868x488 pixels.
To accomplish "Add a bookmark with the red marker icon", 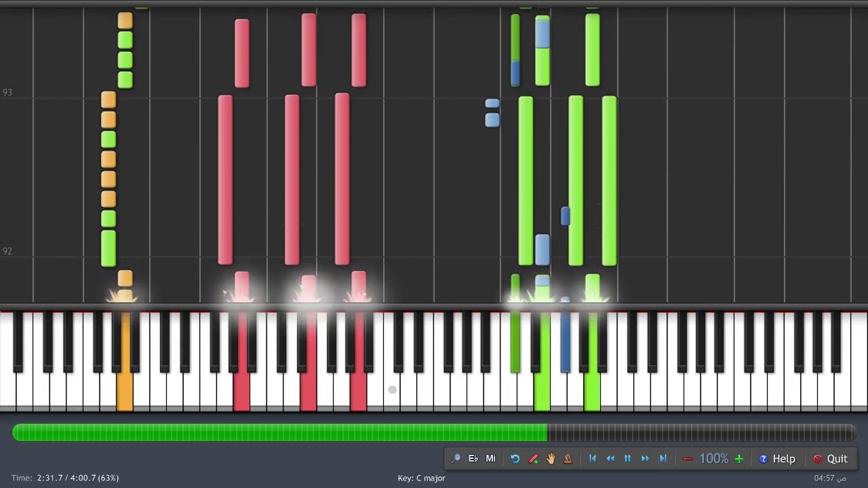I will [533, 459].
